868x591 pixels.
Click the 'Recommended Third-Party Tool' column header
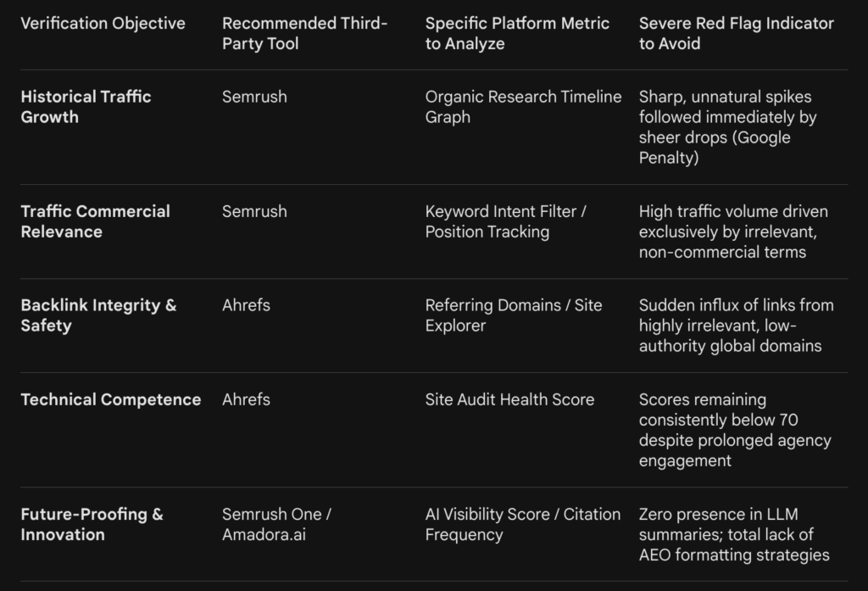pyautogui.click(x=304, y=33)
